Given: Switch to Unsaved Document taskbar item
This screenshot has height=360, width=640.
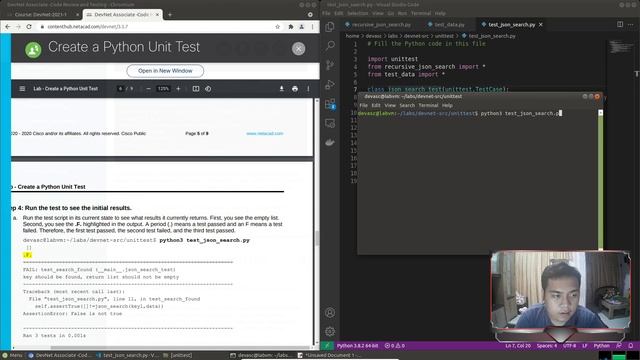Looking at the screenshot, I should [x=331, y=356].
